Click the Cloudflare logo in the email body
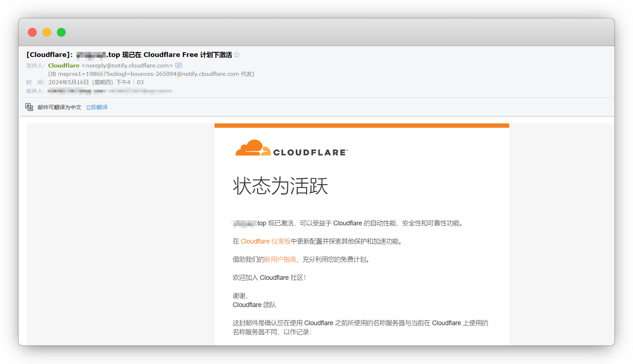Screen dimensions: 633x364 click(291, 148)
